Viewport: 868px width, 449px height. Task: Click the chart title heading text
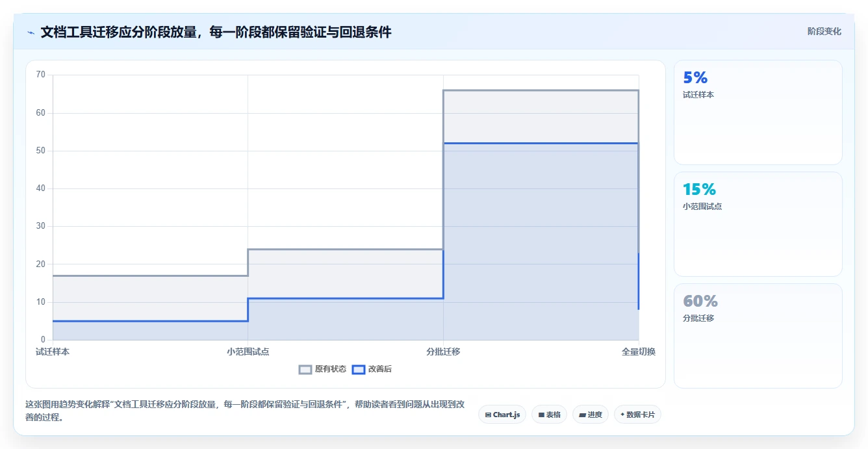point(216,32)
